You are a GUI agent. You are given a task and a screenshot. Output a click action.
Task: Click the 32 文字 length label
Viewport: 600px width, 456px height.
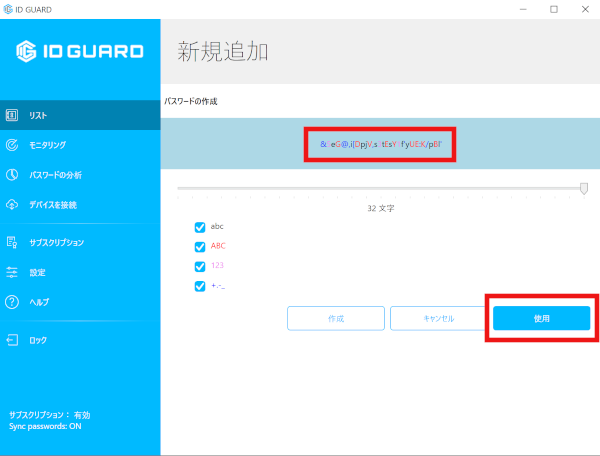tap(381, 208)
